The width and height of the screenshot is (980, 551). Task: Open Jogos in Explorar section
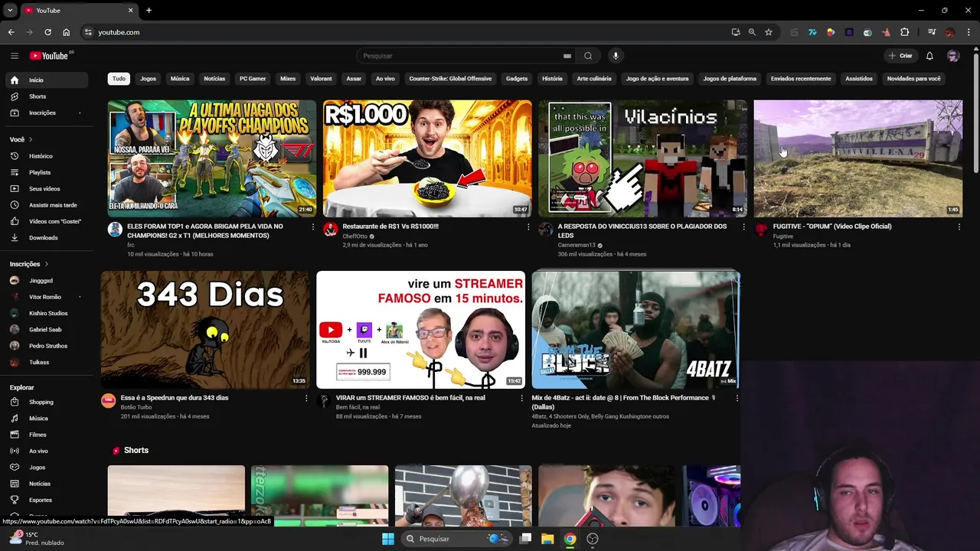pyautogui.click(x=46, y=467)
